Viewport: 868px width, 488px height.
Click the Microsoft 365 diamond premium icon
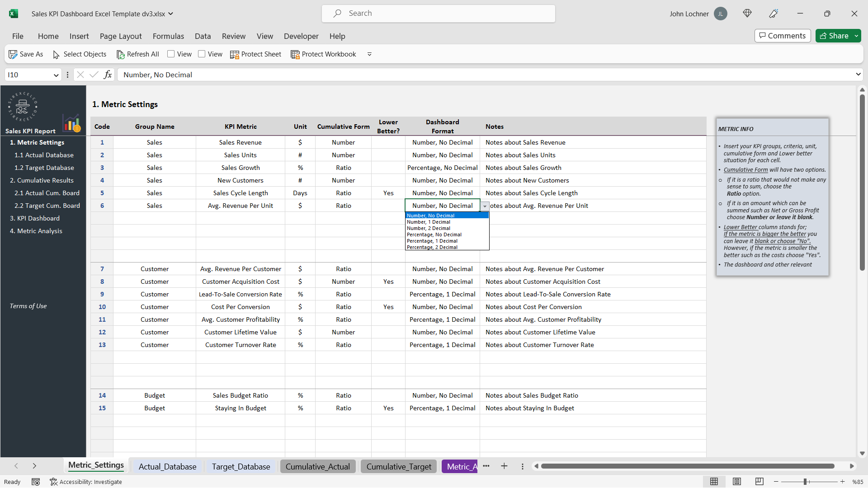pyautogui.click(x=747, y=14)
